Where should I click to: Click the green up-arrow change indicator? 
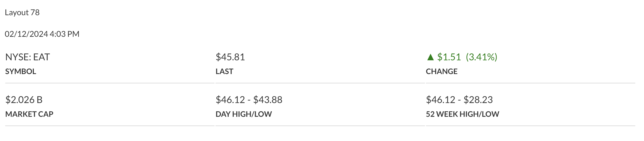click(430, 57)
